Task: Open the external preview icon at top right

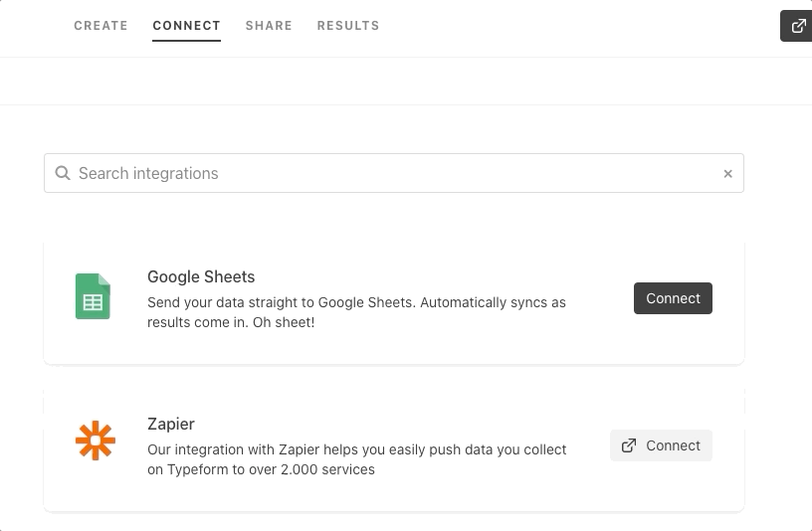Action: (x=798, y=26)
